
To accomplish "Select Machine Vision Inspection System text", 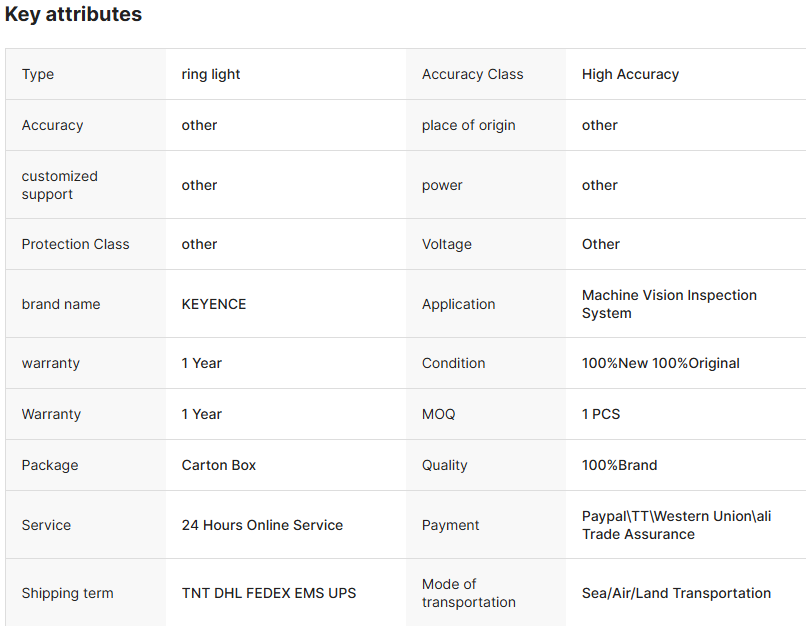I will point(669,304).
